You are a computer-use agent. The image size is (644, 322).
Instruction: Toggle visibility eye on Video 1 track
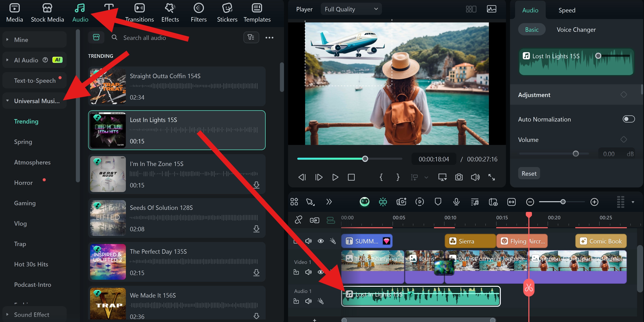321,272
